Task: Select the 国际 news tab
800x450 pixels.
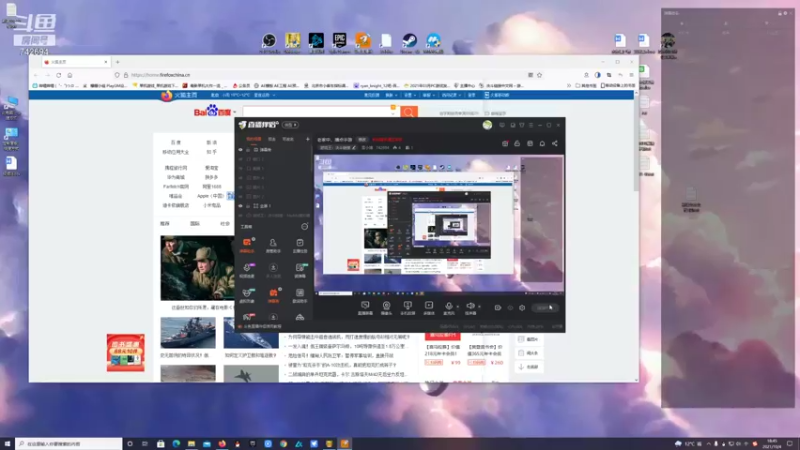Action: pos(195,223)
